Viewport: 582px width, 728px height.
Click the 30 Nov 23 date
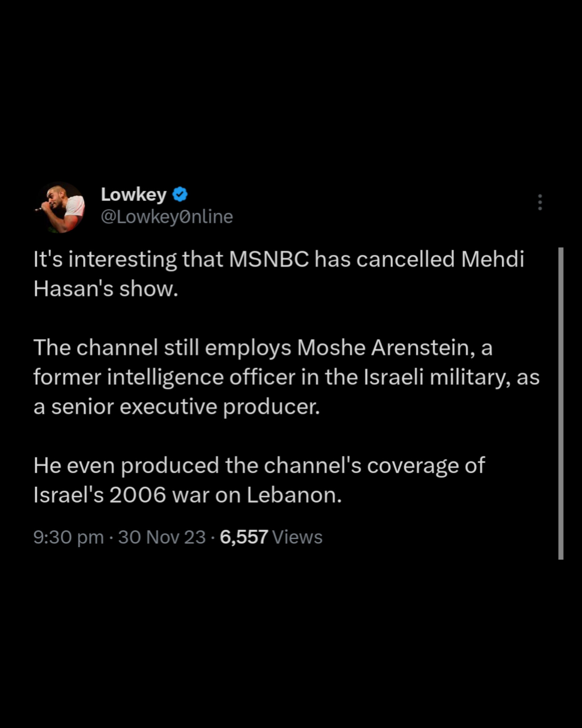coord(162,537)
